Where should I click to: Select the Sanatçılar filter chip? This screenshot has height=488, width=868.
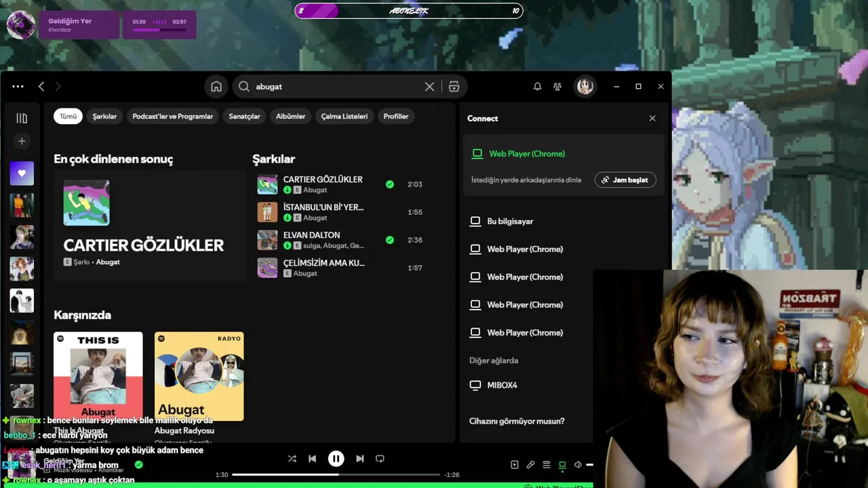coord(244,117)
